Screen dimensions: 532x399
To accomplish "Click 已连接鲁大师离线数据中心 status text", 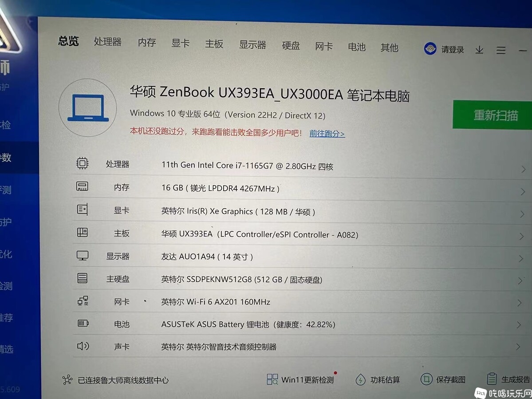I will point(123,380).
